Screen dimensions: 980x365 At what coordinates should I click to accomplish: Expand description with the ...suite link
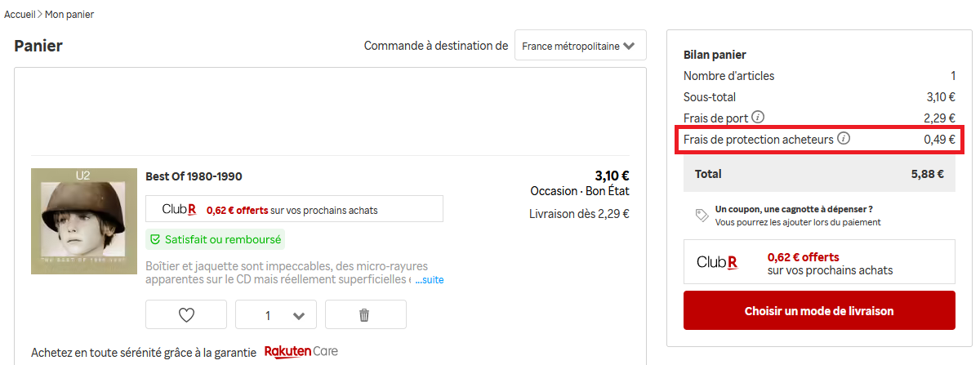click(x=429, y=279)
